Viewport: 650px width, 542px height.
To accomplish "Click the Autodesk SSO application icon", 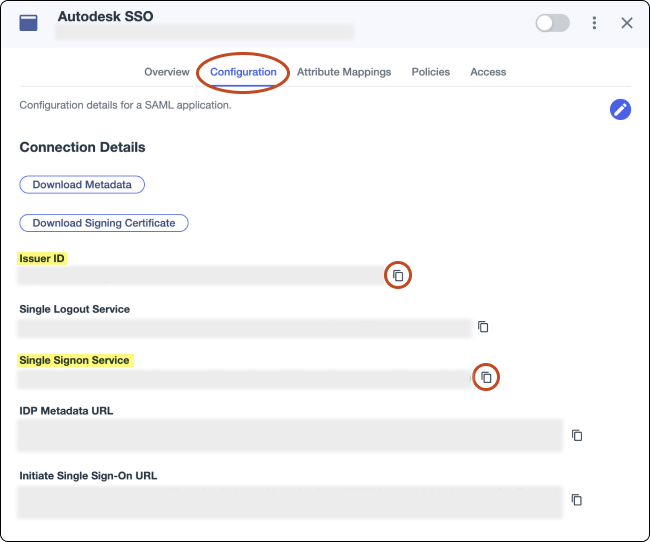I will pos(29,23).
